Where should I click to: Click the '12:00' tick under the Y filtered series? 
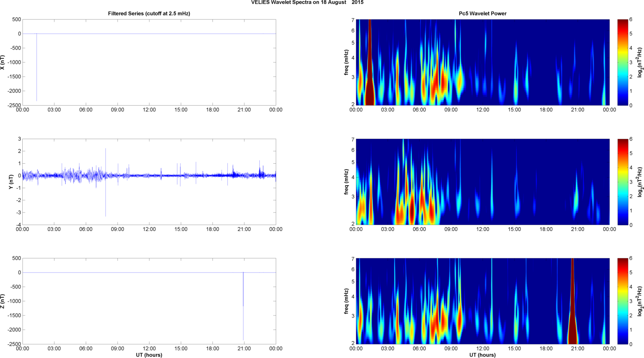coord(149,229)
